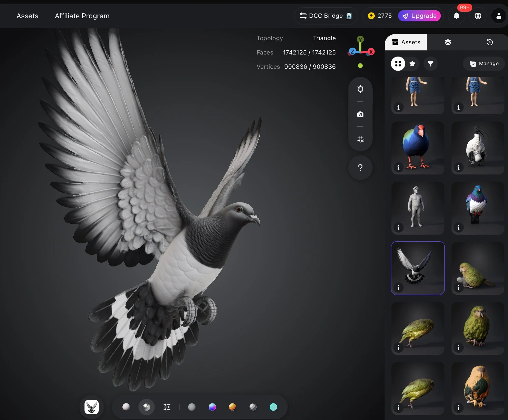Open the question mark help
The image size is (508, 420).
(x=360, y=168)
